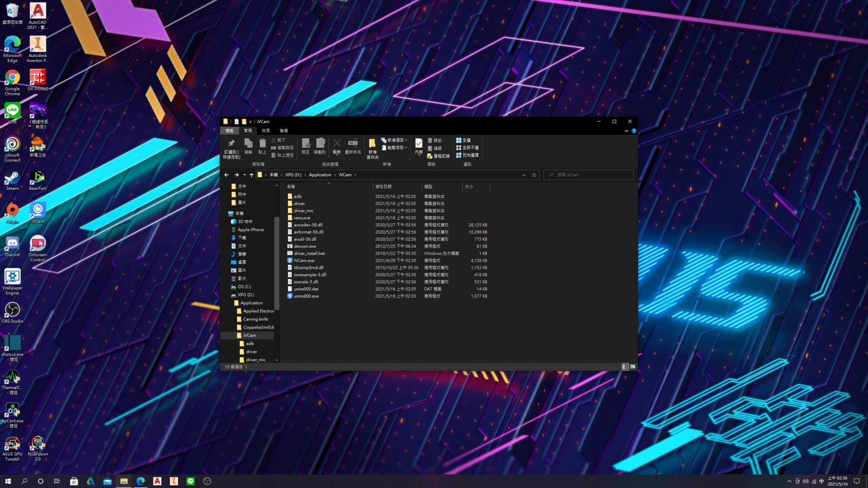Click 反向選擇 (Invert selection) in the ribbon
This screenshot has height=488, width=868.
pyautogui.click(x=467, y=155)
